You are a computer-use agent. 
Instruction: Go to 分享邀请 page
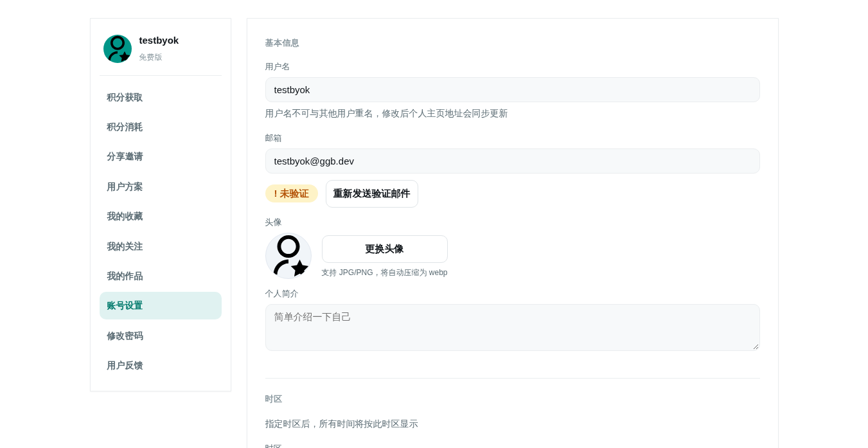[161, 157]
